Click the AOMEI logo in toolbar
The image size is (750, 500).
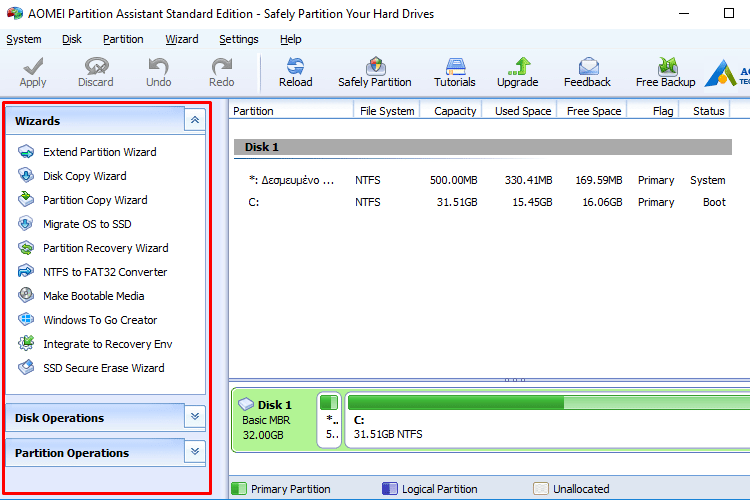pyautogui.click(x=726, y=73)
